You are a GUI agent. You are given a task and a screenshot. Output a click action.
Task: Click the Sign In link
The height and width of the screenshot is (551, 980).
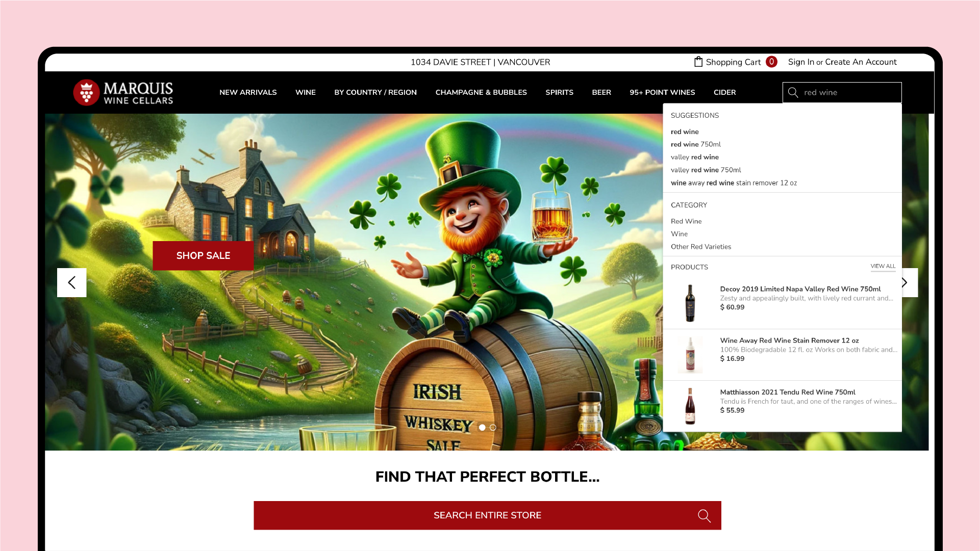click(800, 62)
